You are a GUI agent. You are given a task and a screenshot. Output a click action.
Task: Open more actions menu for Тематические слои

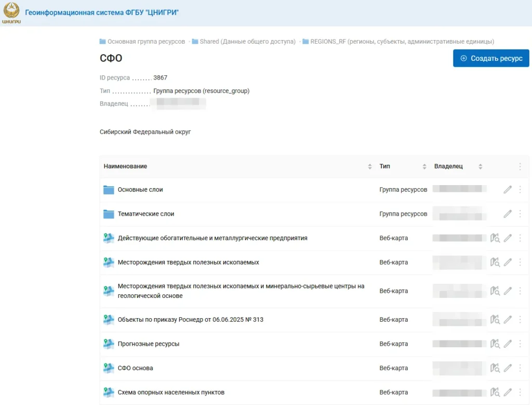[x=520, y=214]
